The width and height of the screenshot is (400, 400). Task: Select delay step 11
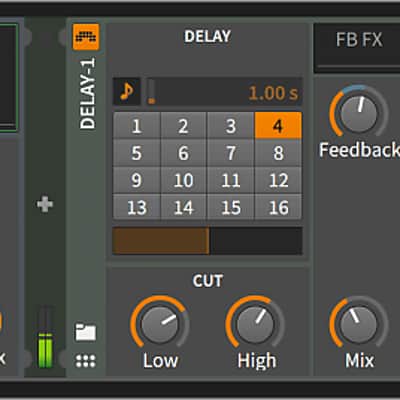pyautogui.click(x=231, y=180)
